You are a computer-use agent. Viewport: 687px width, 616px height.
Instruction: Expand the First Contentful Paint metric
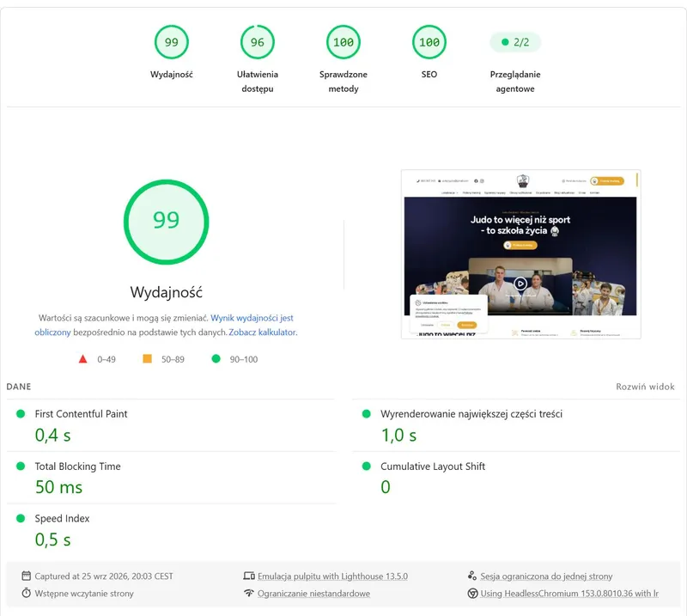tap(171, 425)
